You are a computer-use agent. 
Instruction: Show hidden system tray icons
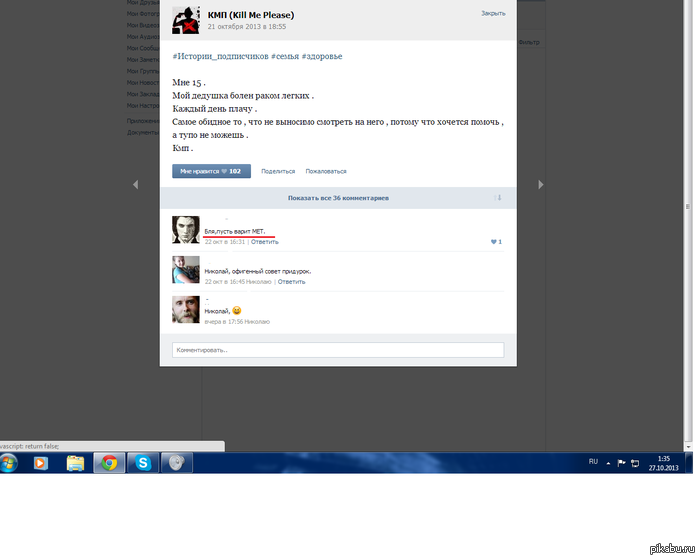pyautogui.click(x=608, y=463)
